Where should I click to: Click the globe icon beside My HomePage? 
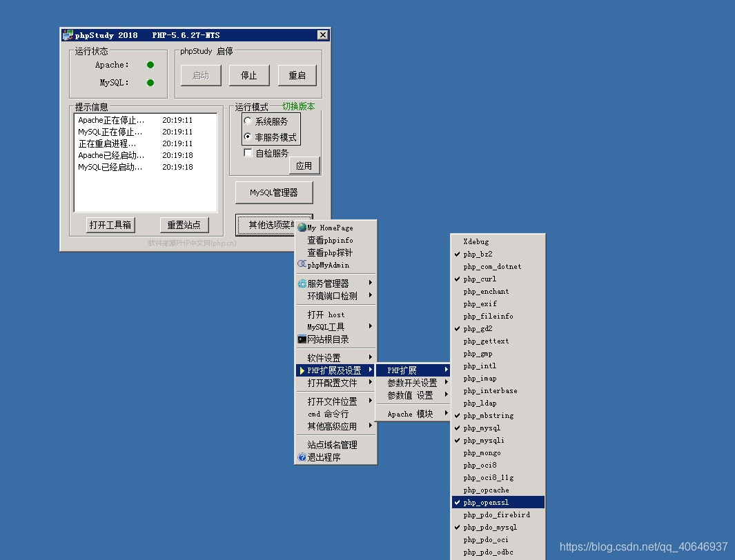(x=302, y=228)
